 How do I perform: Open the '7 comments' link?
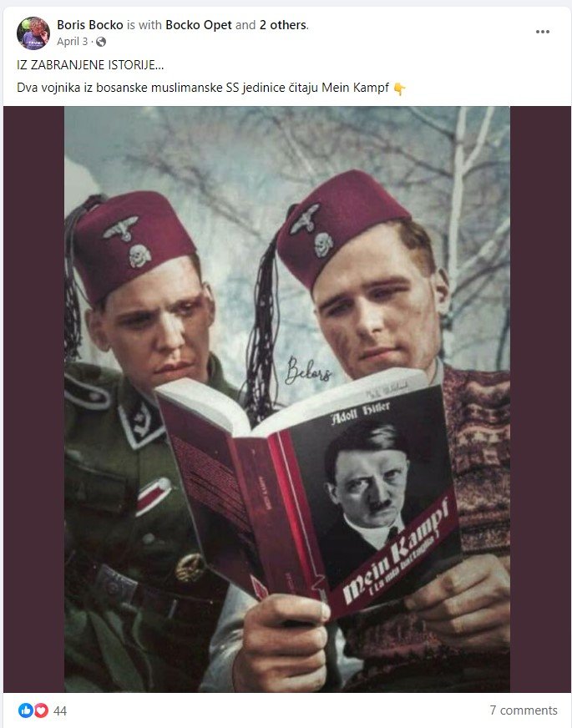[x=524, y=710]
